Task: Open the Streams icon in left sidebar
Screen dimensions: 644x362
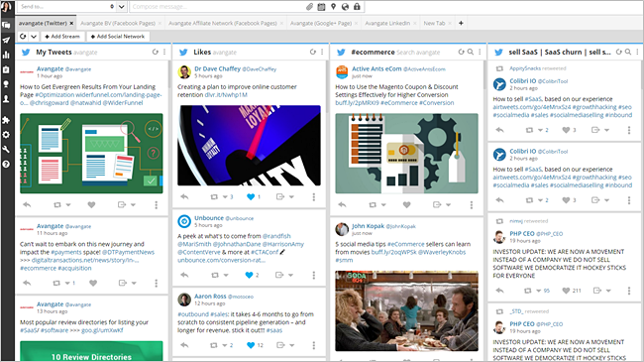Action: coord(6,25)
